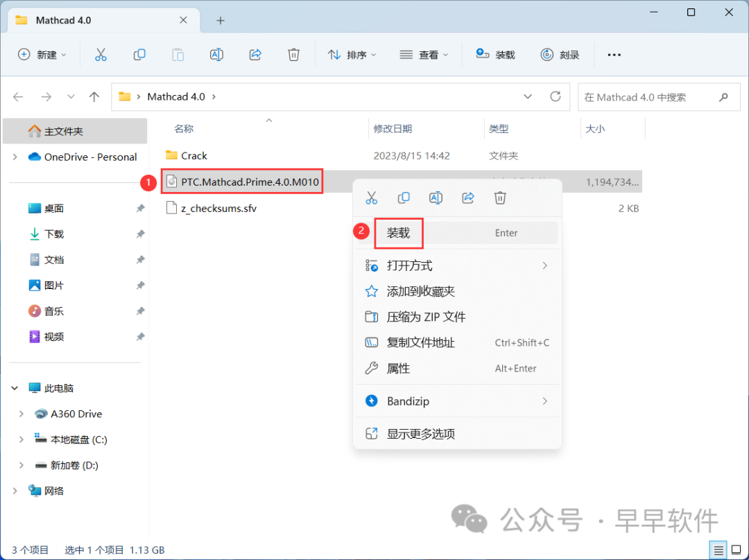The width and height of the screenshot is (749, 560).
Task: Expand A360 Drive tree node
Action: [x=21, y=414]
